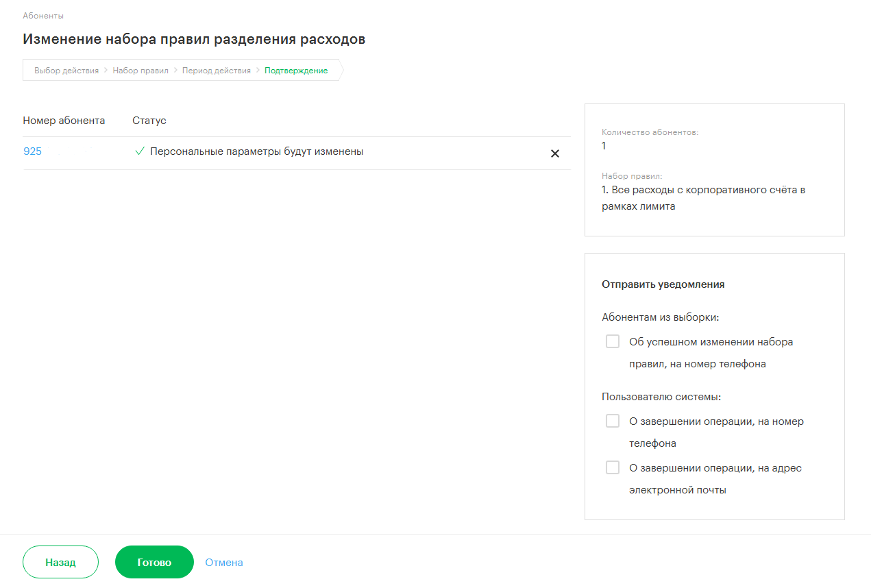
Task: Click the subscriber count value 1
Action: pos(604,146)
